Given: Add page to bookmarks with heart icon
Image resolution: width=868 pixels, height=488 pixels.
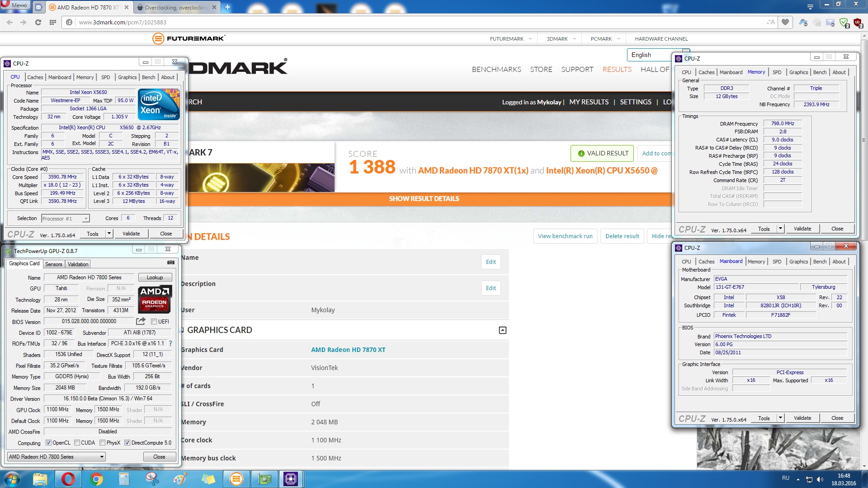Looking at the screenshot, I should (785, 22).
